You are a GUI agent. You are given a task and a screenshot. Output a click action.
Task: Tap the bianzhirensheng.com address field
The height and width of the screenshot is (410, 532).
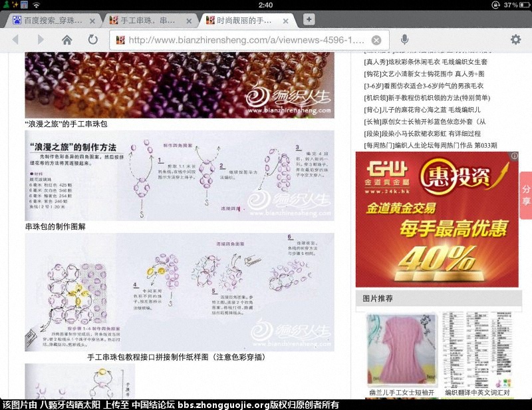coord(246,40)
